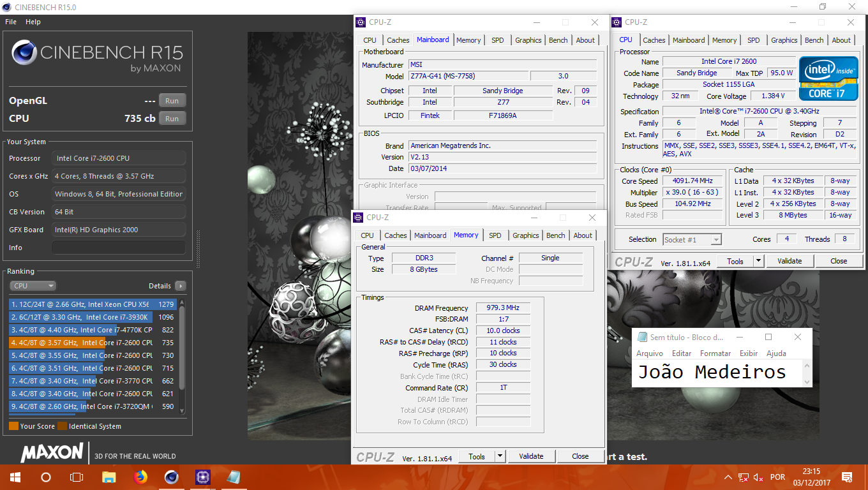868x490 pixels.
Task: Expand ranking Details arrow button
Action: pos(180,286)
